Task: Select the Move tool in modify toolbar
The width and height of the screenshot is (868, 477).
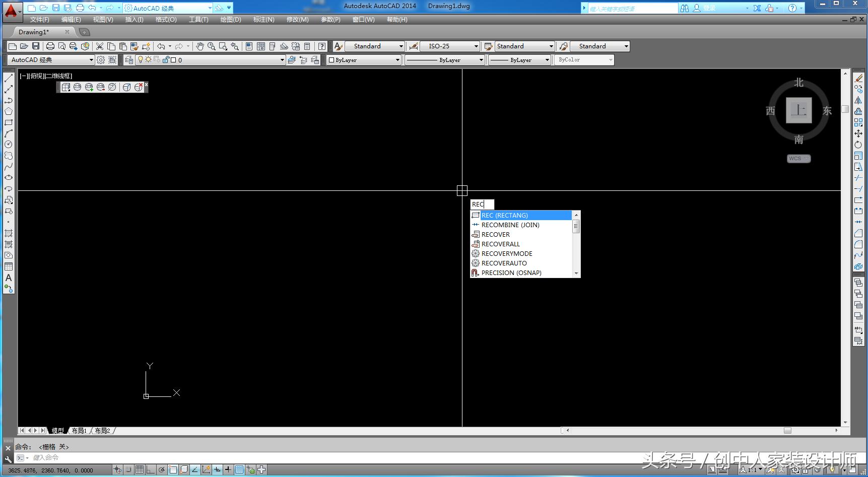Action: [858, 133]
